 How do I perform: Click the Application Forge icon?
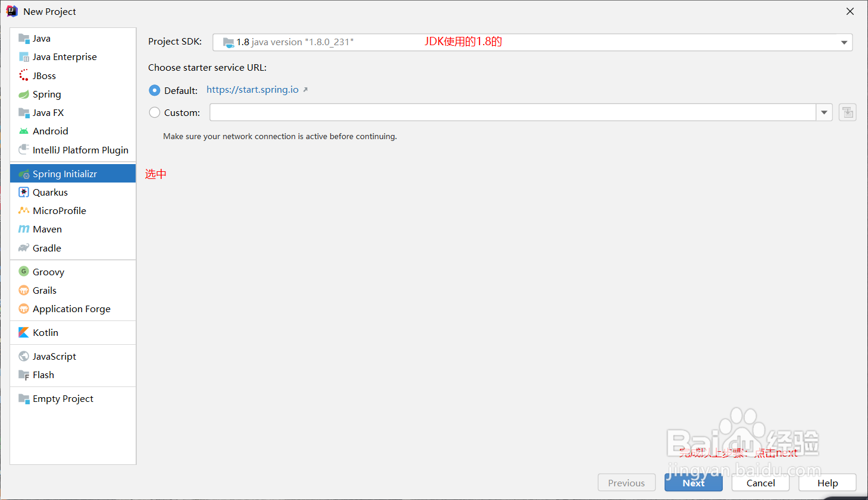point(24,309)
